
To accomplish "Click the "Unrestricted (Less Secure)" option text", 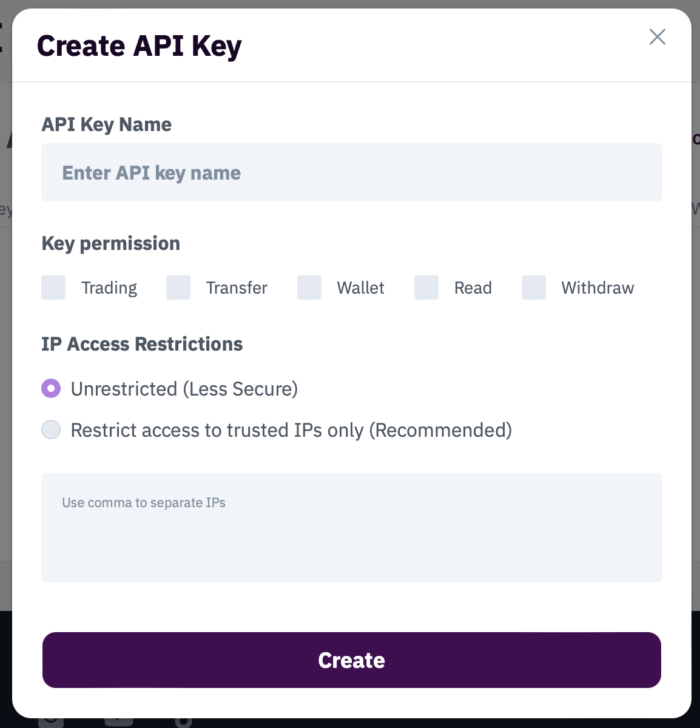I will pyautogui.click(x=184, y=389).
